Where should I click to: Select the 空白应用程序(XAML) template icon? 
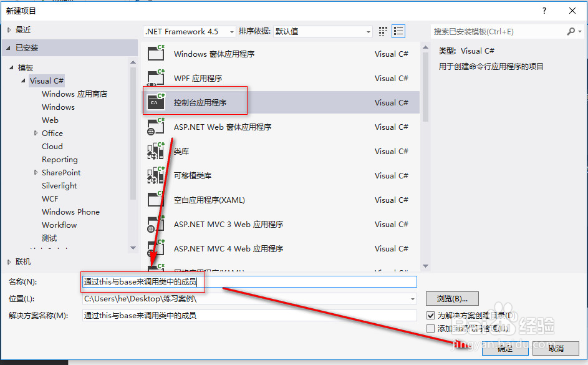(156, 200)
